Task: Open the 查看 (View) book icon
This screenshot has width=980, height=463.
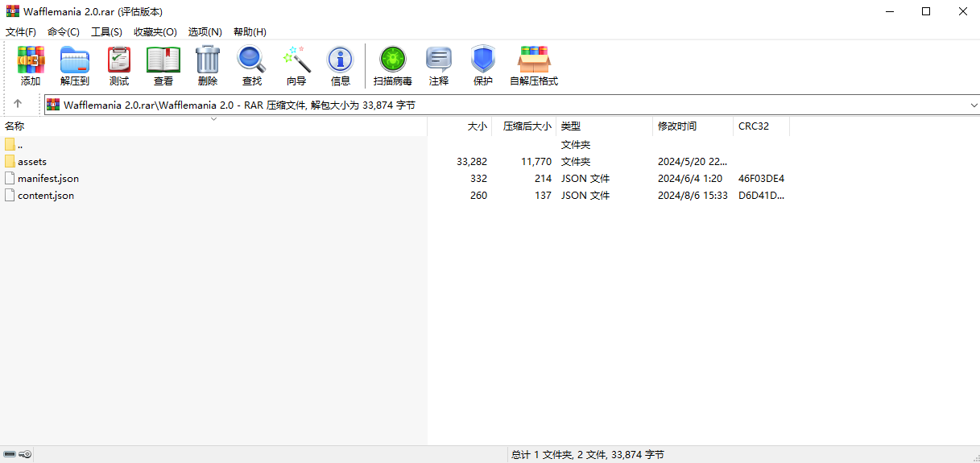Action: (x=163, y=60)
